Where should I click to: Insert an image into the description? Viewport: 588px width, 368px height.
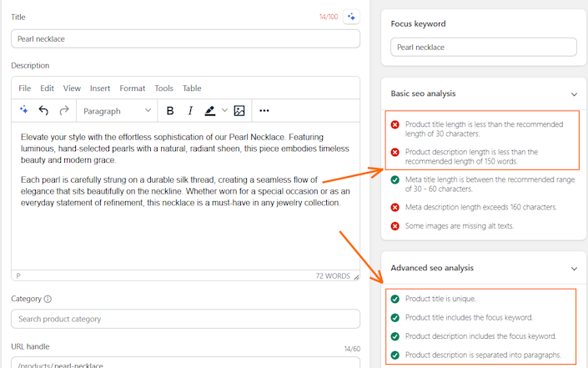(239, 111)
